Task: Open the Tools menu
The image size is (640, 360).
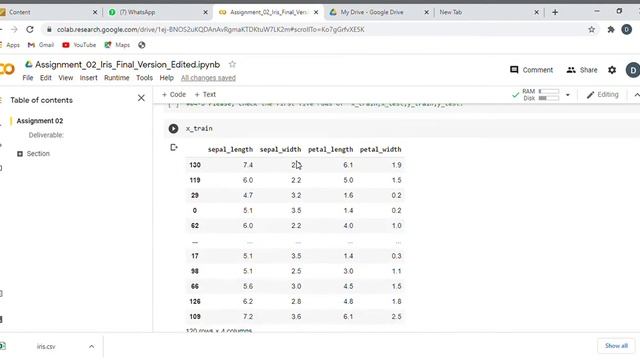Action: (144, 78)
